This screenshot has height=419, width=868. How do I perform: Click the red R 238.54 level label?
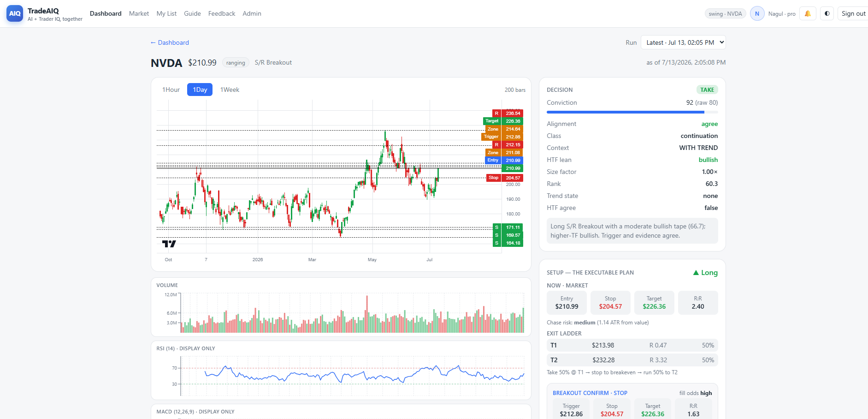click(x=508, y=113)
